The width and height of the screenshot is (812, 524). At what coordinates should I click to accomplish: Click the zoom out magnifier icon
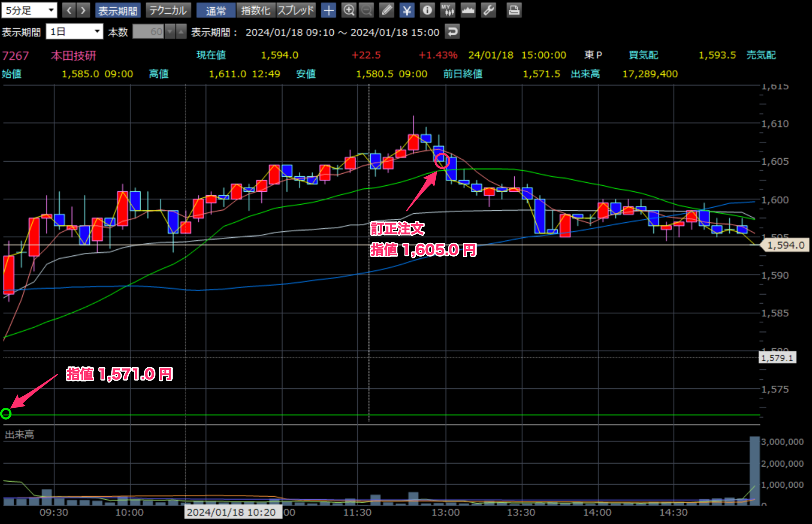[366, 10]
